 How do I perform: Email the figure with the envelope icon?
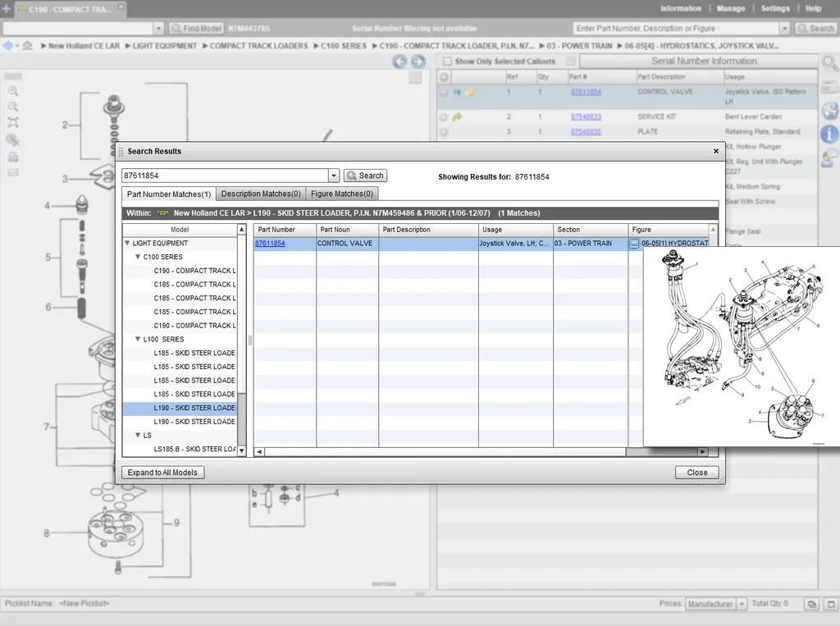tap(13, 172)
